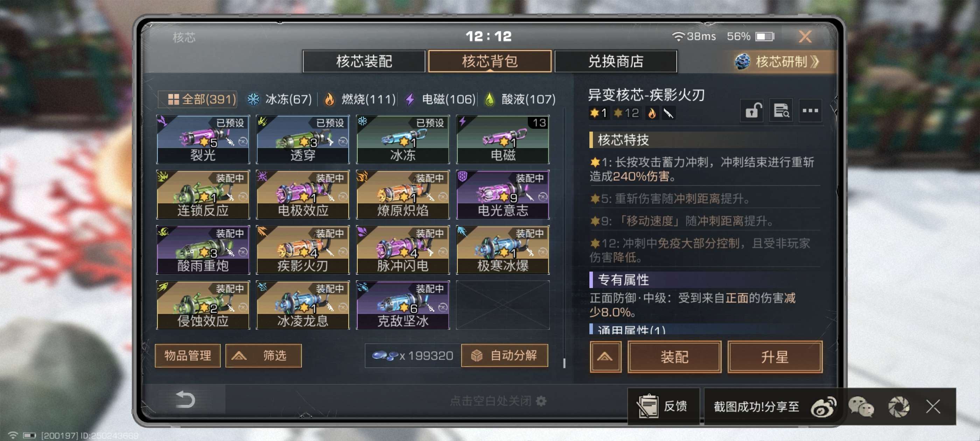Viewport: 980px width, 441px height.
Task: Open the core details search icon
Action: [x=781, y=111]
